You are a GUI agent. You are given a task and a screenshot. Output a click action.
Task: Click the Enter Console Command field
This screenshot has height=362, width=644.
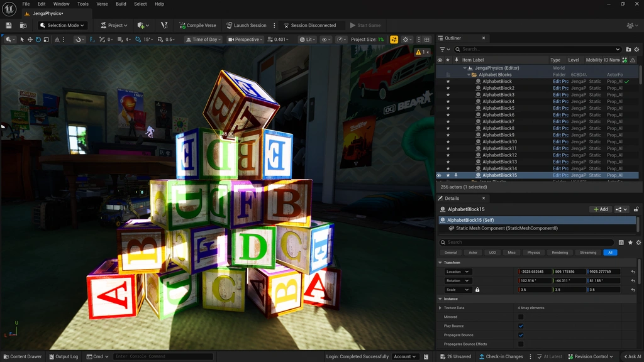click(164, 356)
